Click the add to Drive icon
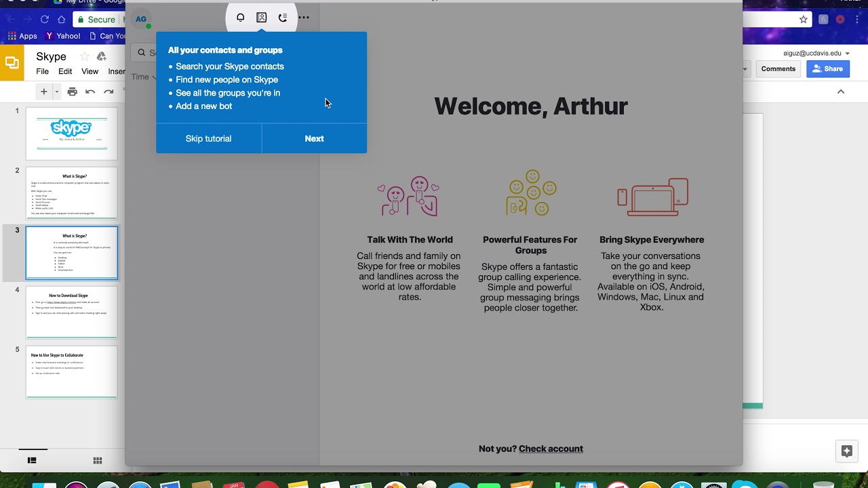868x488 pixels. pos(101,56)
